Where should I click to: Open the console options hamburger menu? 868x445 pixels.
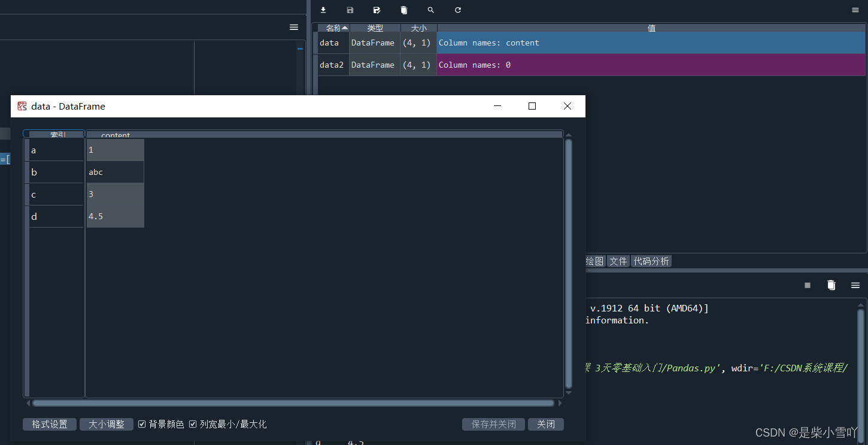click(855, 285)
